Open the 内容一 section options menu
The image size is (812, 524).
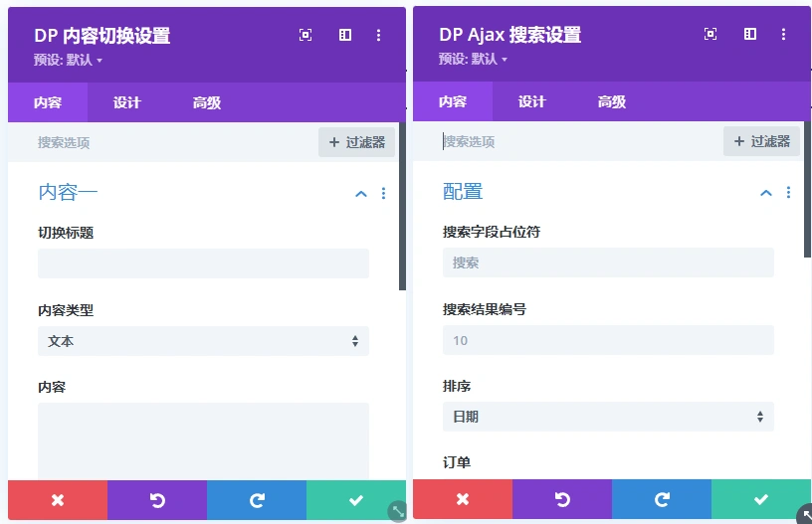coord(383,194)
